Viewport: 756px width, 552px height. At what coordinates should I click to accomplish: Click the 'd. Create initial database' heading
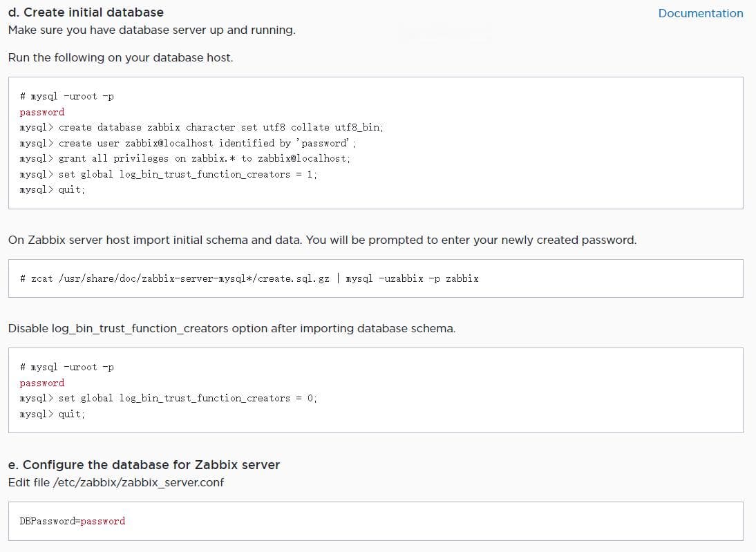[x=86, y=12]
